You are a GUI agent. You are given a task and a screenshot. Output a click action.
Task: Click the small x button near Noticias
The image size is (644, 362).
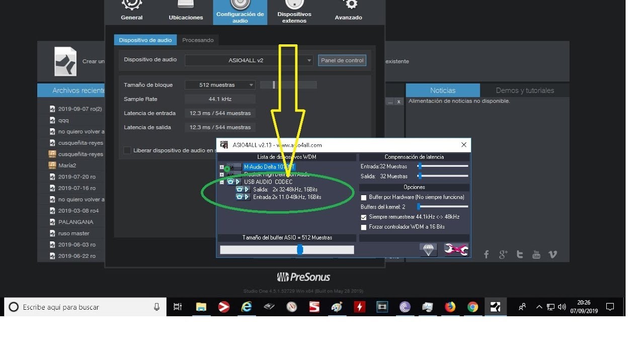pyautogui.click(x=398, y=102)
